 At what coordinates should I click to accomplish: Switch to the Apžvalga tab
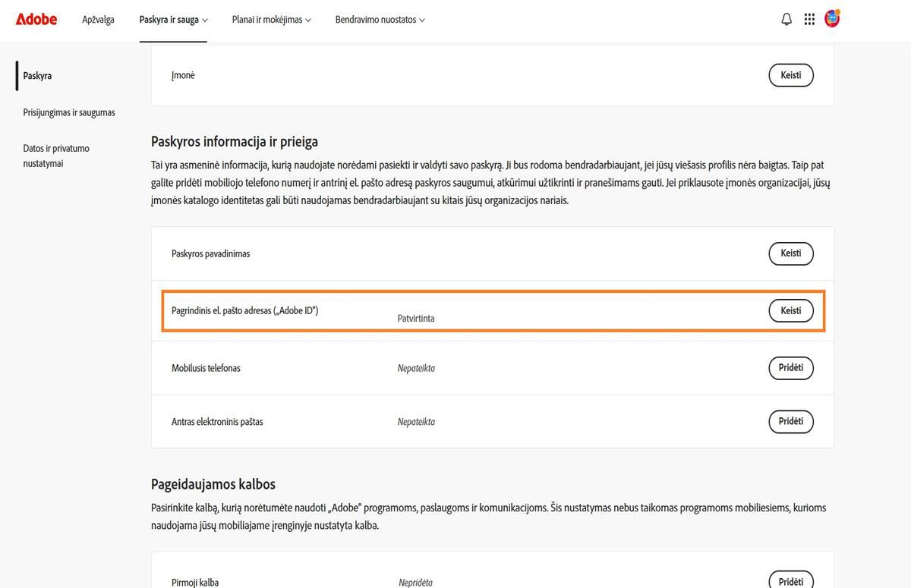click(98, 20)
